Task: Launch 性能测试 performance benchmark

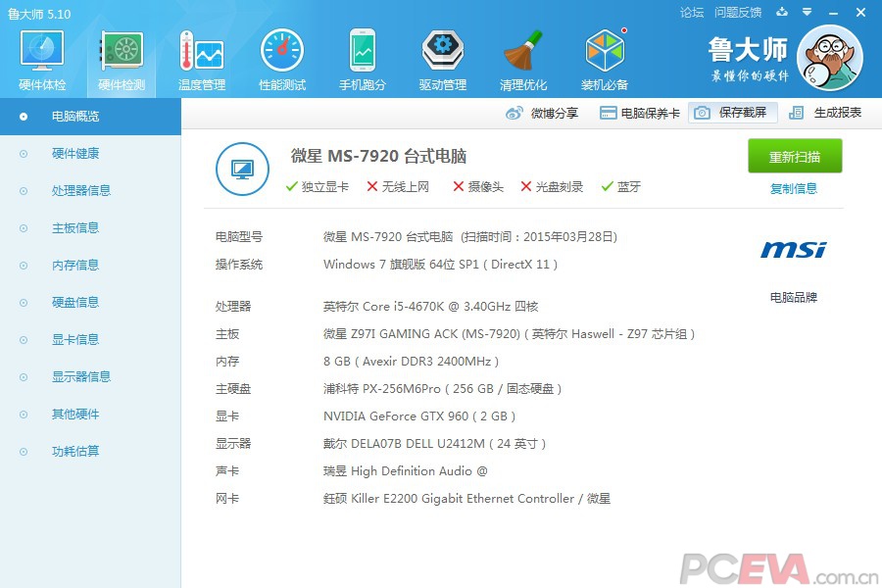Action: click(x=282, y=61)
